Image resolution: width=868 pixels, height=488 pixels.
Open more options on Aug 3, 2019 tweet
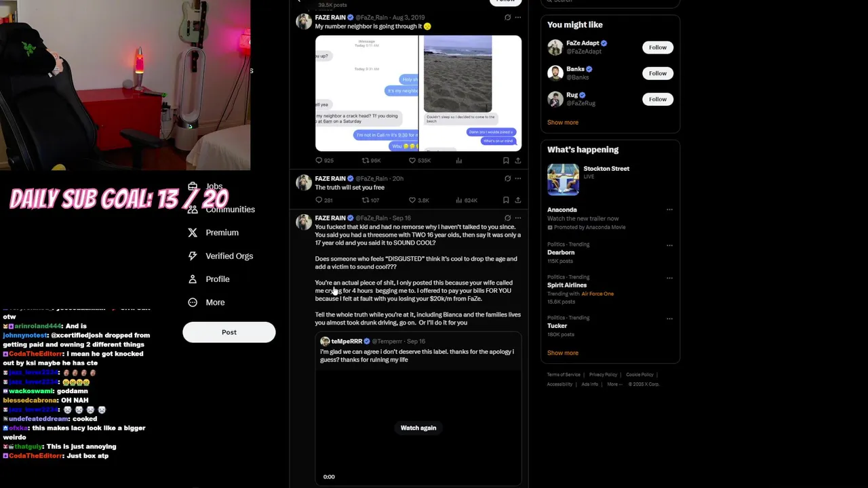coord(518,18)
